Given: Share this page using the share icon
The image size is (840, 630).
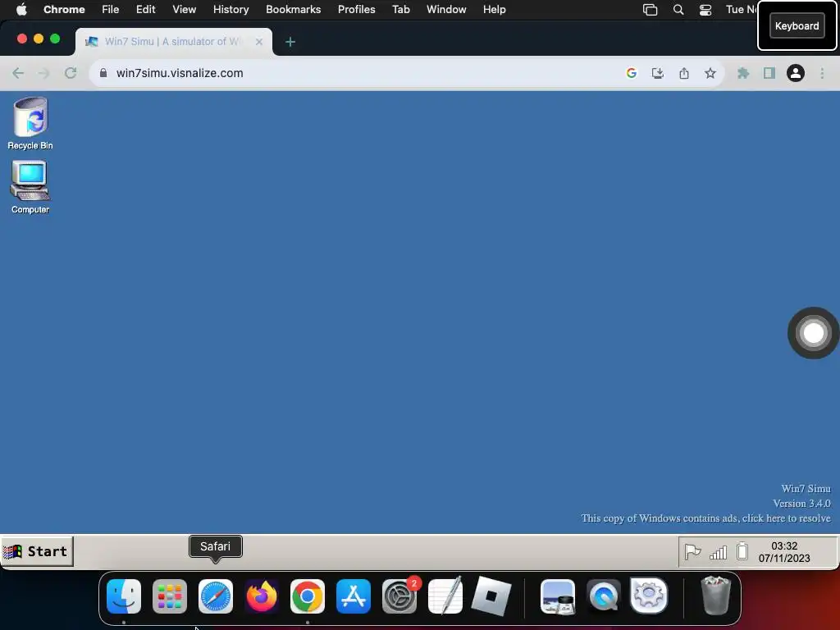Looking at the screenshot, I should (x=684, y=73).
